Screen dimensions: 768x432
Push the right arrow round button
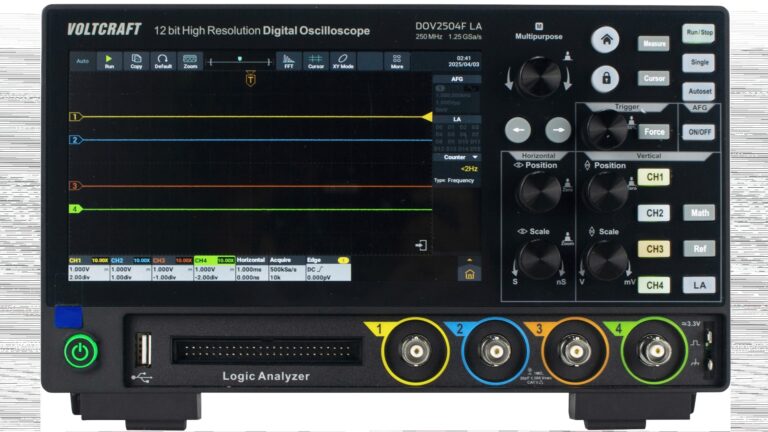click(x=558, y=130)
